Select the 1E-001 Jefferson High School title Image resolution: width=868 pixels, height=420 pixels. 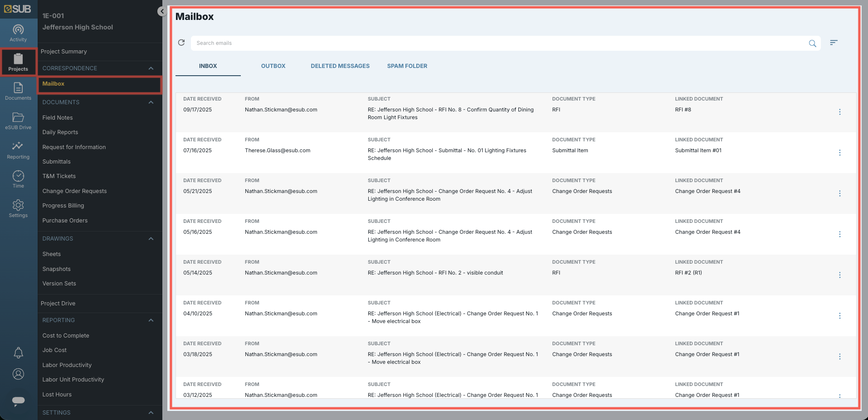click(x=78, y=21)
